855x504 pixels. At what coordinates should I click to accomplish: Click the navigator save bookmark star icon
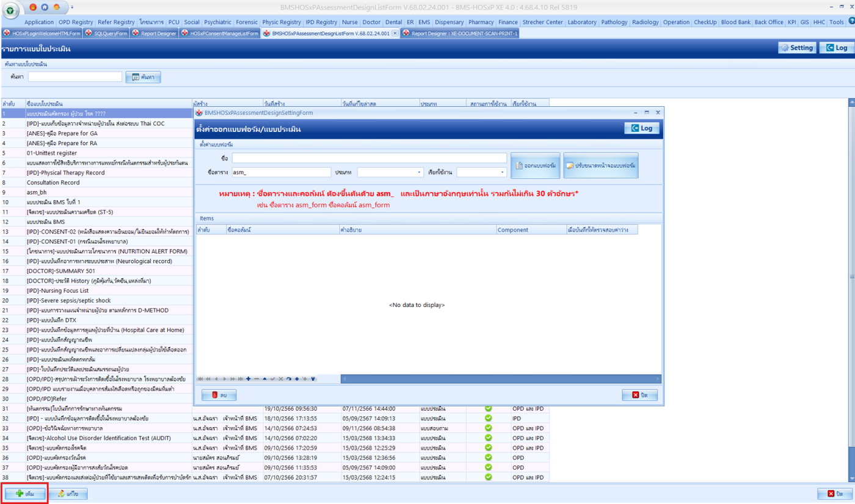[x=297, y=379]
